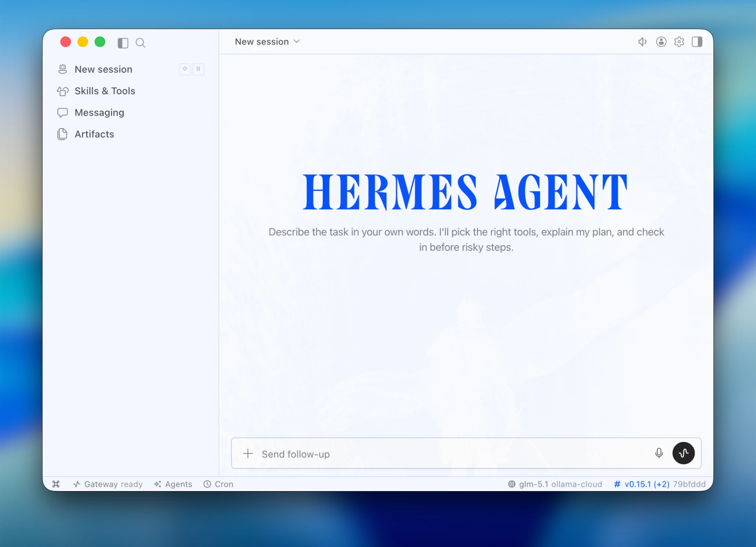This screenshot has height=547, width=756.
Task: Click the plus attach icon in composer
Action: tap(248, 453)
